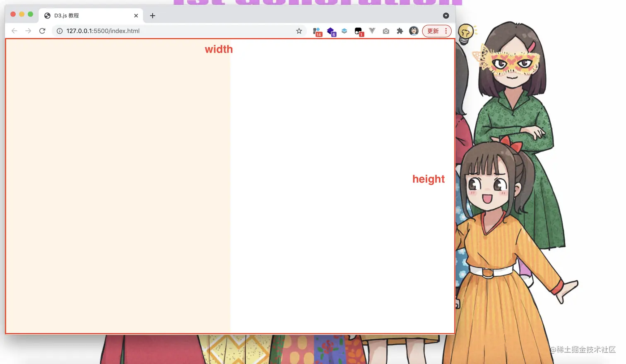This screenshot has height=364, width=626.
Task: Open the purple extension with 6 badge
Action: coord(331,31)
